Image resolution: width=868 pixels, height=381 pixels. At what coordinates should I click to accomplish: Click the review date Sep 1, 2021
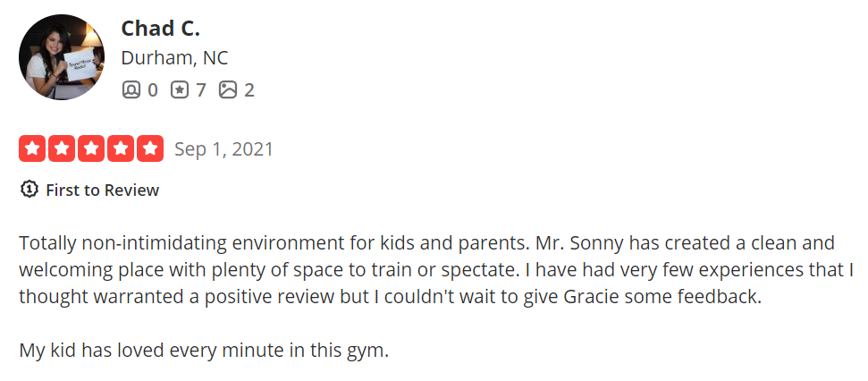coord(223,148)
